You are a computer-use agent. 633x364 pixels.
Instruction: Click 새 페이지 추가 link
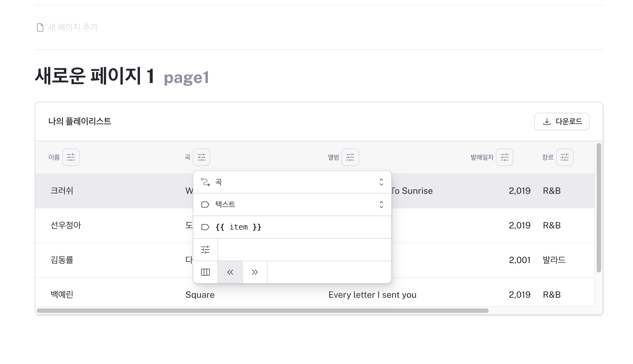tap(67, 27)
